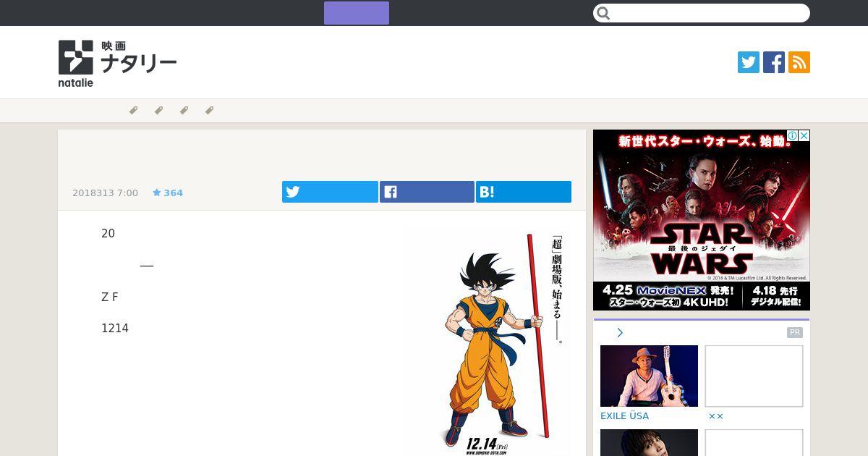Share article with the Twitter share button
This screenshot has width=868, height=456.
(x=330, y=192)
